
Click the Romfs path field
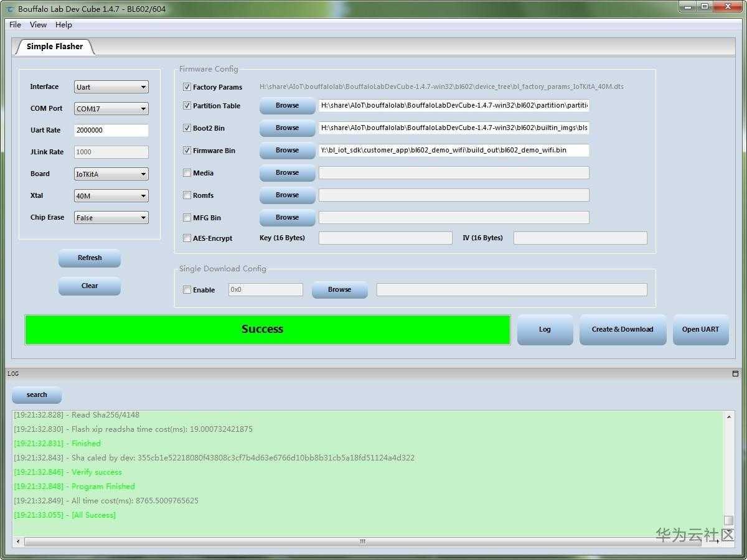tap(454, 195)
